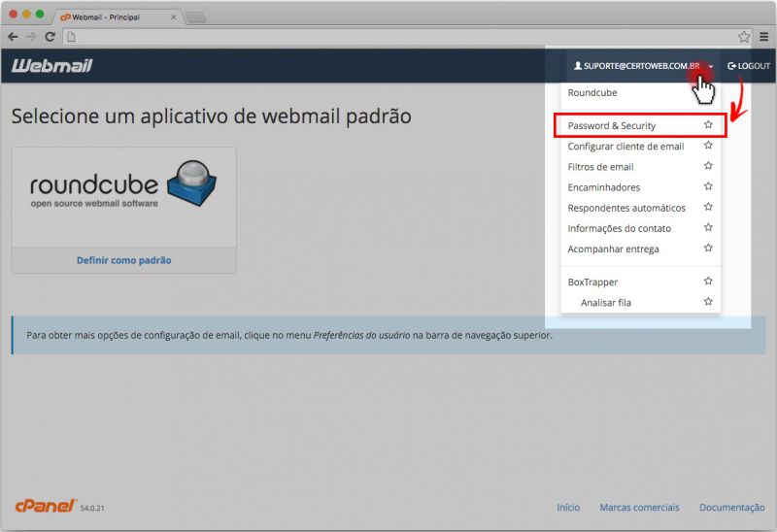Go to Encaminhadores
Viewport: 777px width, 532px height.
coord(603,187)
